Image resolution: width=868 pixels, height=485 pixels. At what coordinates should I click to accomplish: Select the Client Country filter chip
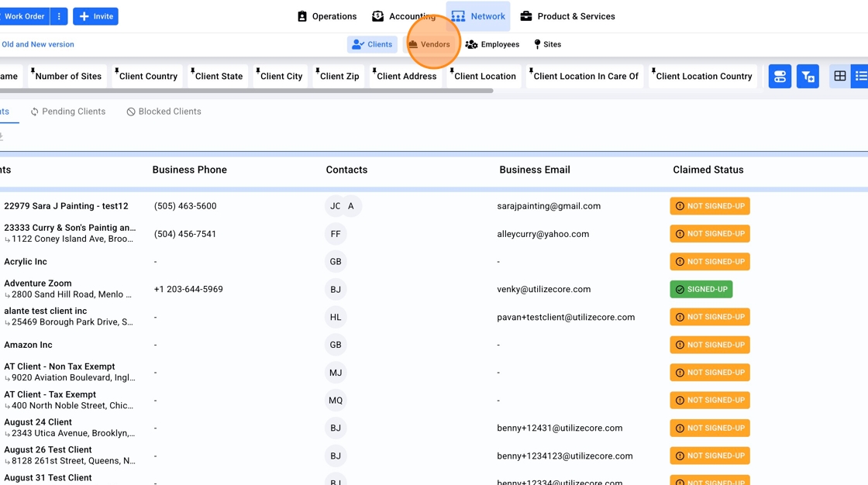147,76
